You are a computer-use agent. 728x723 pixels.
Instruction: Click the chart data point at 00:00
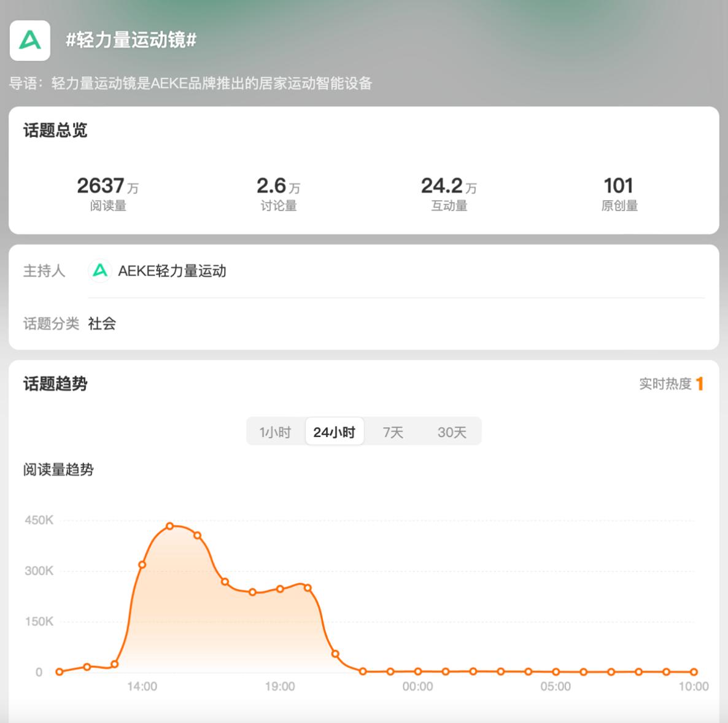pos(418,671)
